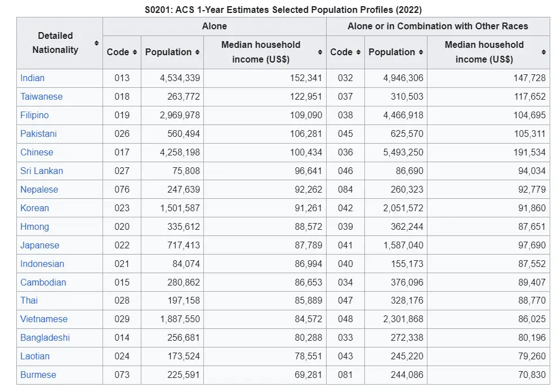Click the Bangladeshi link
Image resolution: width=557 pixels, height=392 pixels.
coord(45,337)
